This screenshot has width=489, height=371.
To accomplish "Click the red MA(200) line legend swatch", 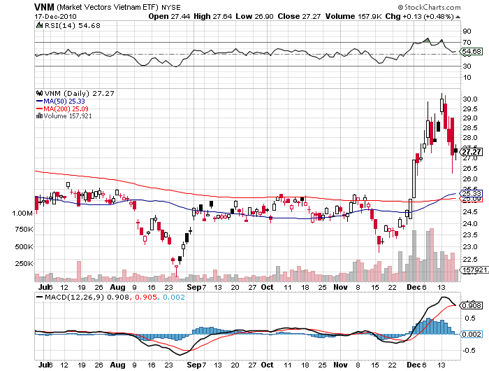I will pyautogui.click(x=39, y=109).
